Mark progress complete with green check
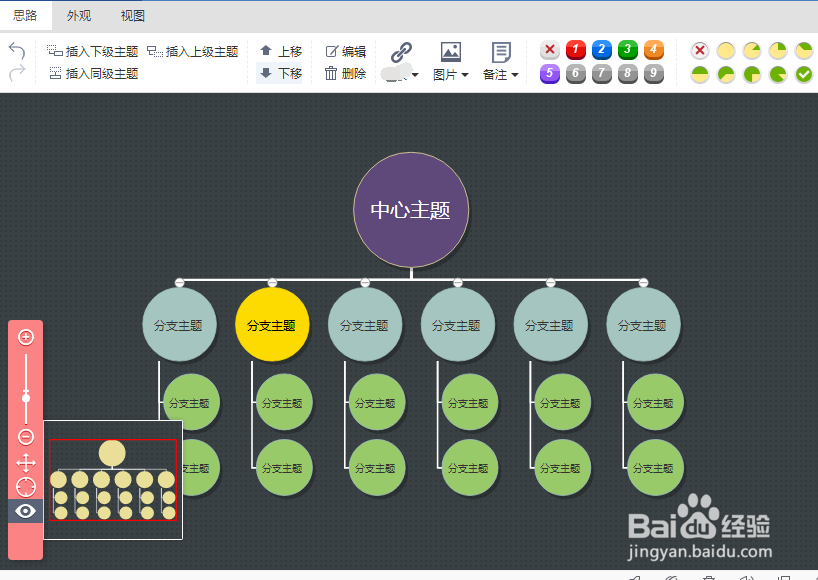Image resolution: width=818 pixels, height=580 pixels. tap(804, 75)
